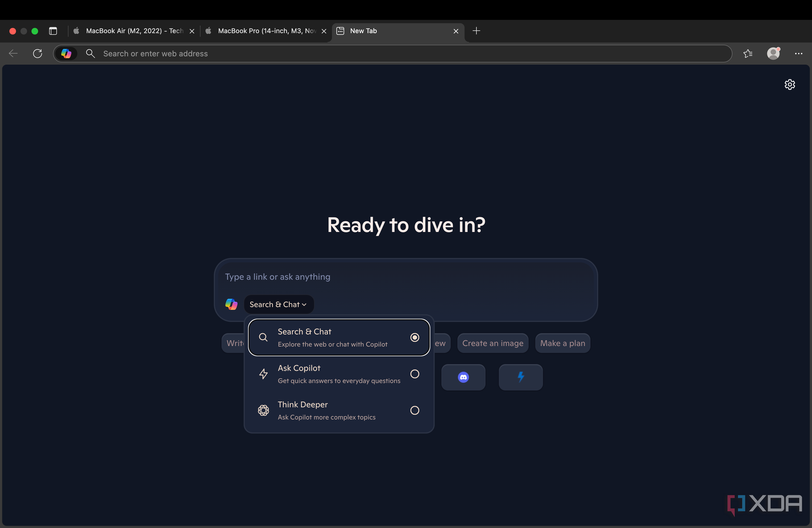Image resolution: width=812 pixels, height=528 pixels.
Task: Select the Think Deeper radio button
Action: [415, 410]
